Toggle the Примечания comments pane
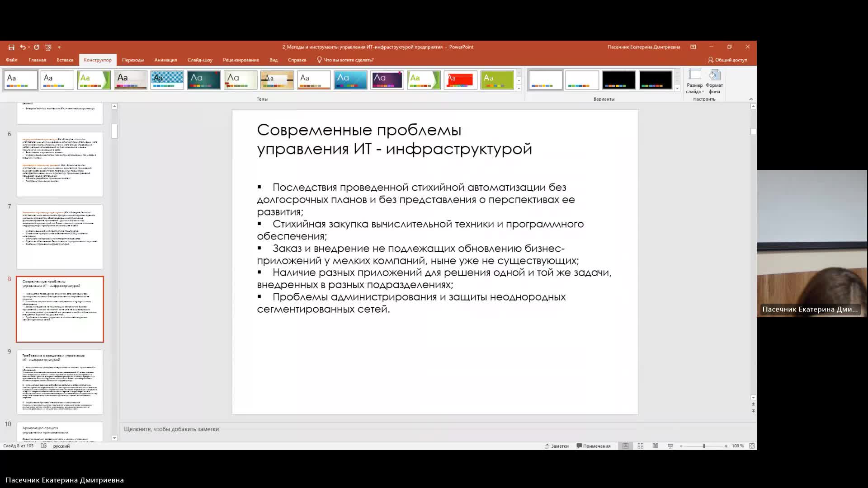Screen dimensions: 868x488 [x=594, y=446]
